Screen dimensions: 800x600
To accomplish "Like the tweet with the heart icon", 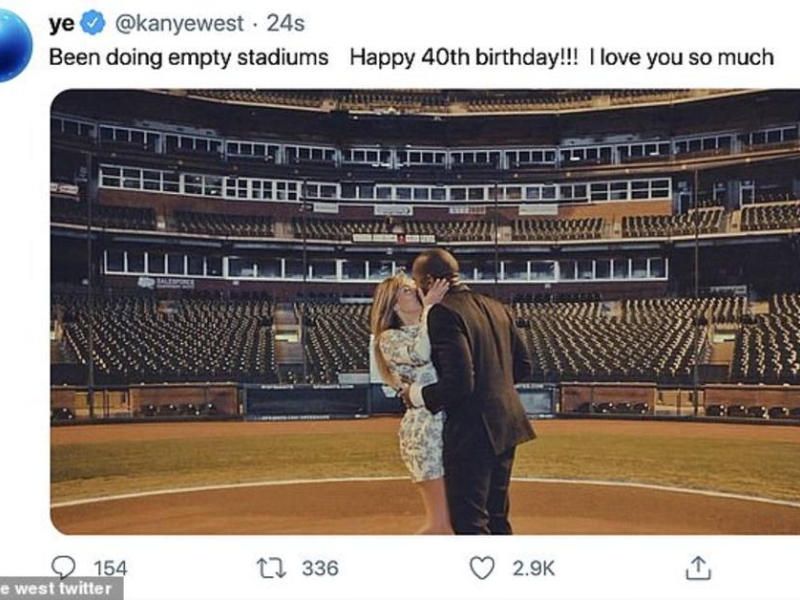I will [x=483, y=568].
